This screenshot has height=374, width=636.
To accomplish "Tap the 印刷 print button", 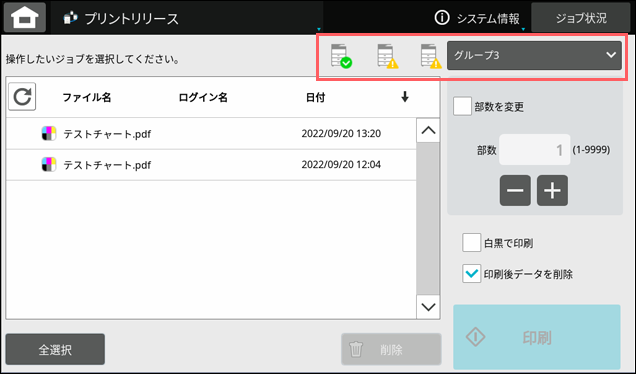I will 537,337.
